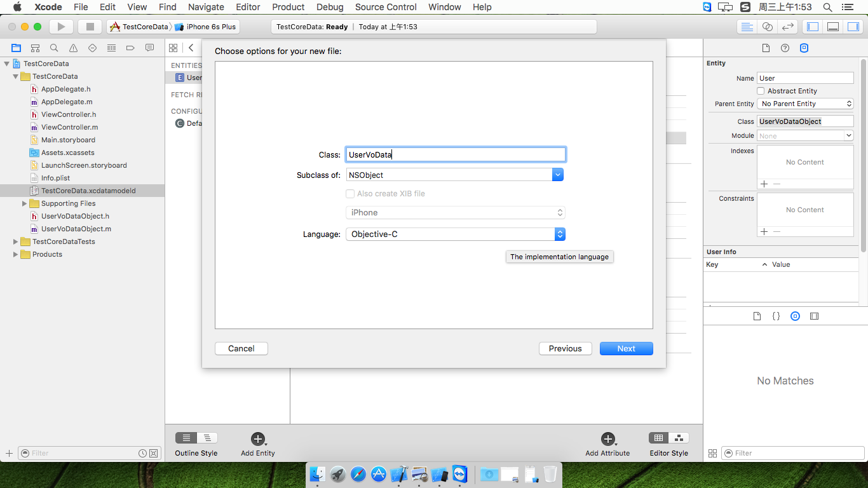
Task: Show the Debug area pane
Action: [833, 27]
